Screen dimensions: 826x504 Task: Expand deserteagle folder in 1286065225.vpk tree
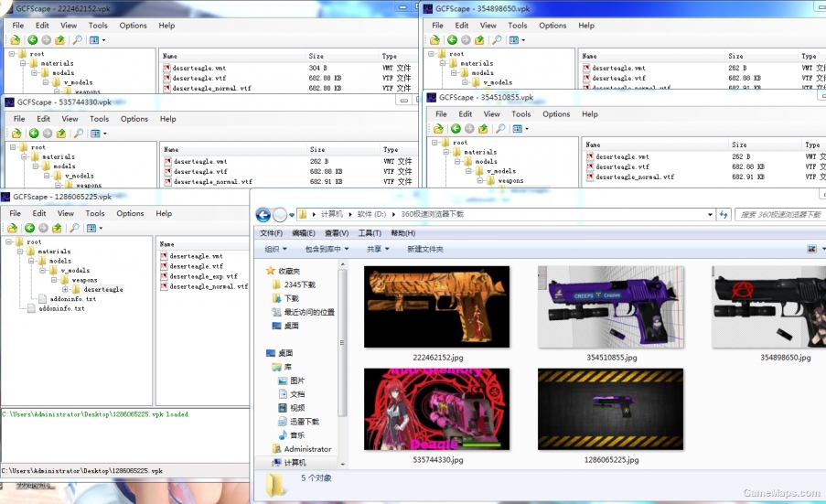[65, 289]
